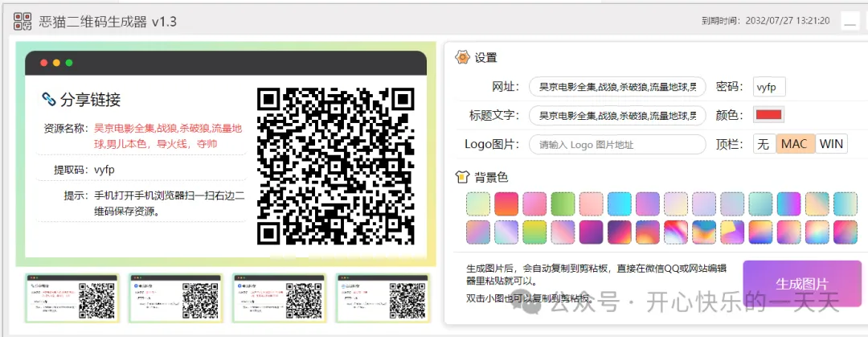
Task: Choose the pink-yellow swatch, twelfth in bottom row
Action: (789, 232)
